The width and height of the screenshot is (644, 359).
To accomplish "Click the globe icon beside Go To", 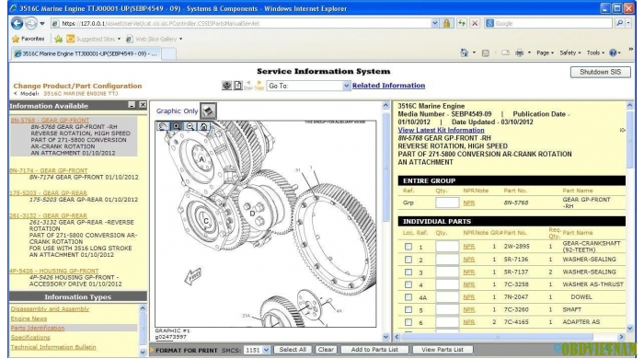I will coord(226,86).
